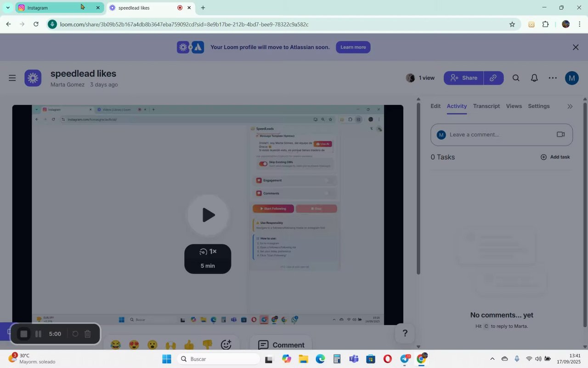The height and width of the screenshot is (368, 588).
Task: Open the add emoji reaction picker
Action: 226,345
